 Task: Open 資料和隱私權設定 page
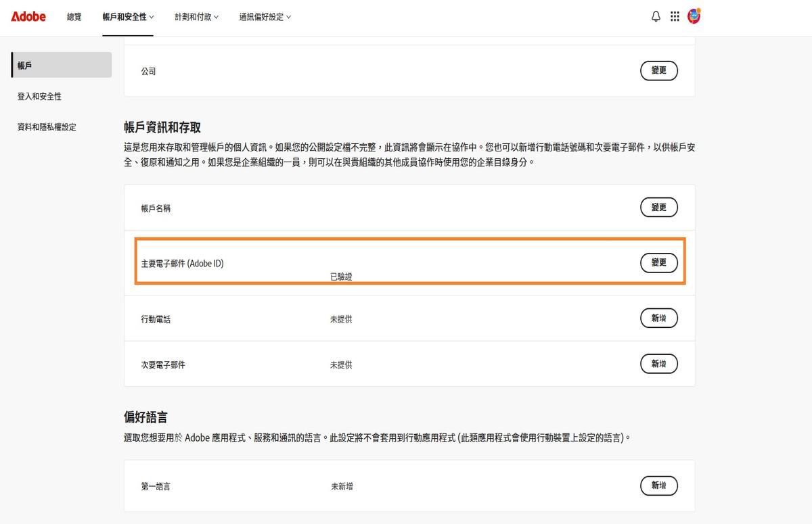[45, 126]
